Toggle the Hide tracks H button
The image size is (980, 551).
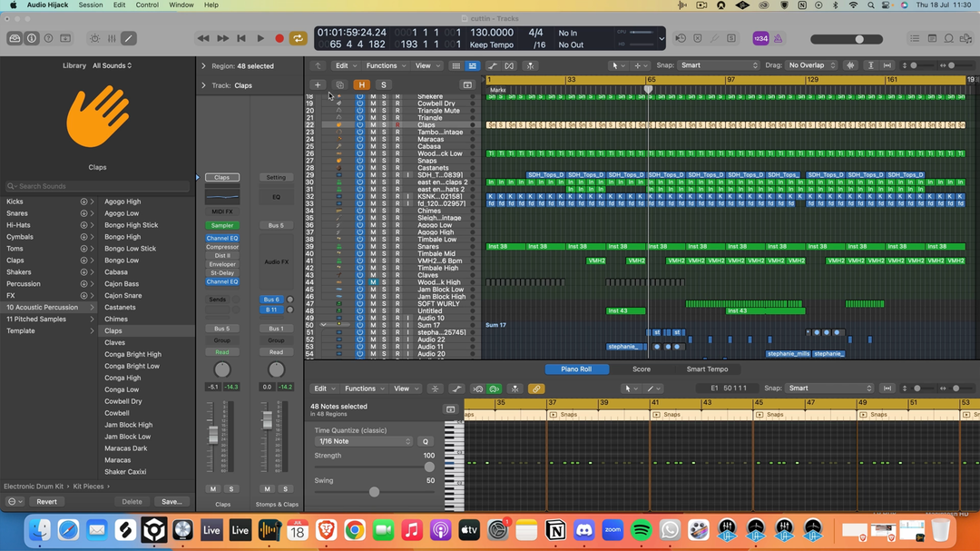(x=361, y=84)
